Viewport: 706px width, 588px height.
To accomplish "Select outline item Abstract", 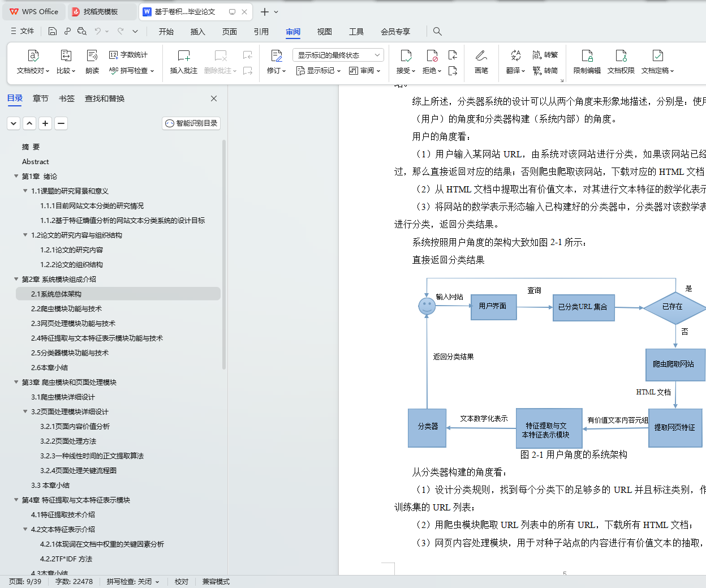I will click(36, 161).
